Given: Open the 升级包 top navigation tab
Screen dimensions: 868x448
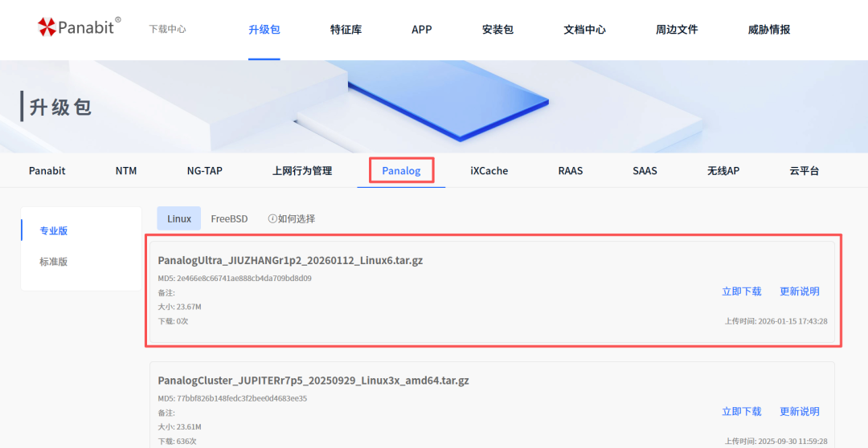Looking at the screenshot, I should coord(264,30).
